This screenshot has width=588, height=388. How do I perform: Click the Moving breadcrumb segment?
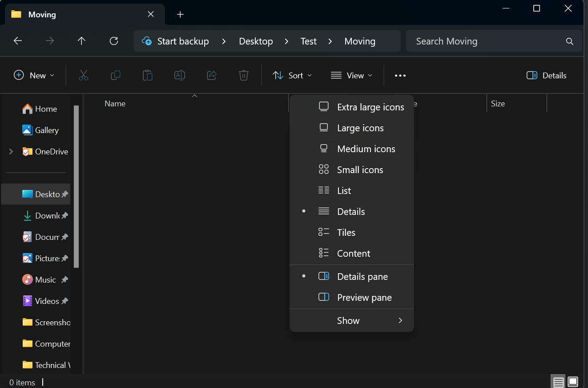(360, 41)
